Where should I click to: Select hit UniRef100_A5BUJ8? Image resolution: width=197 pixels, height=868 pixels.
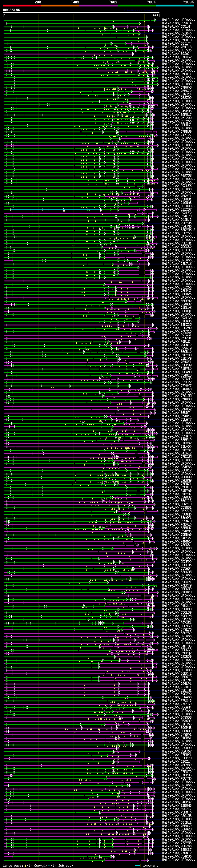177,40
